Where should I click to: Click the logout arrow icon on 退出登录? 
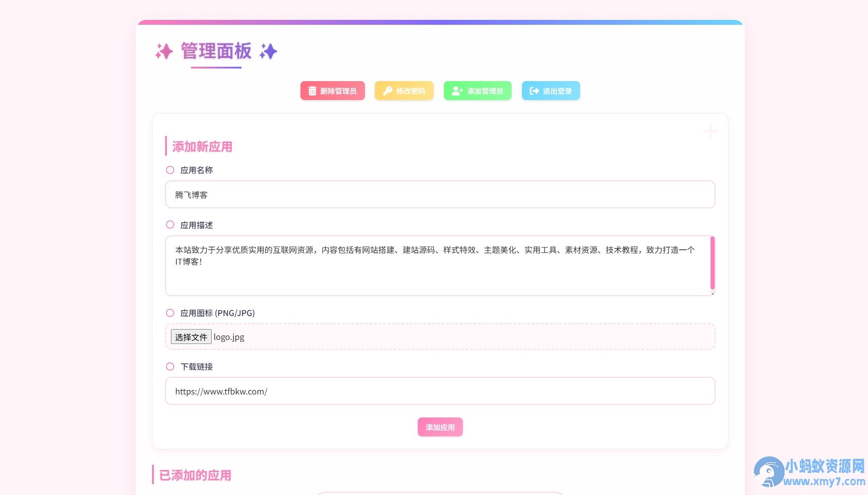coord(534,91)
